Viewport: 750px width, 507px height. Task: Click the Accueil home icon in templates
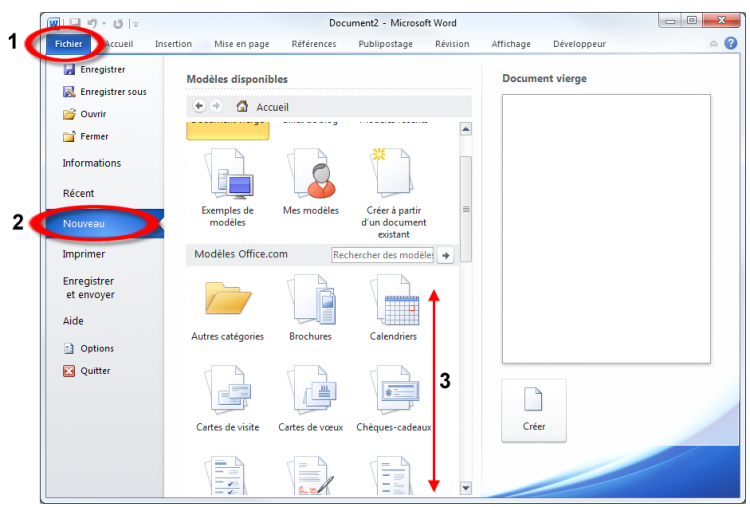point(242,106)
